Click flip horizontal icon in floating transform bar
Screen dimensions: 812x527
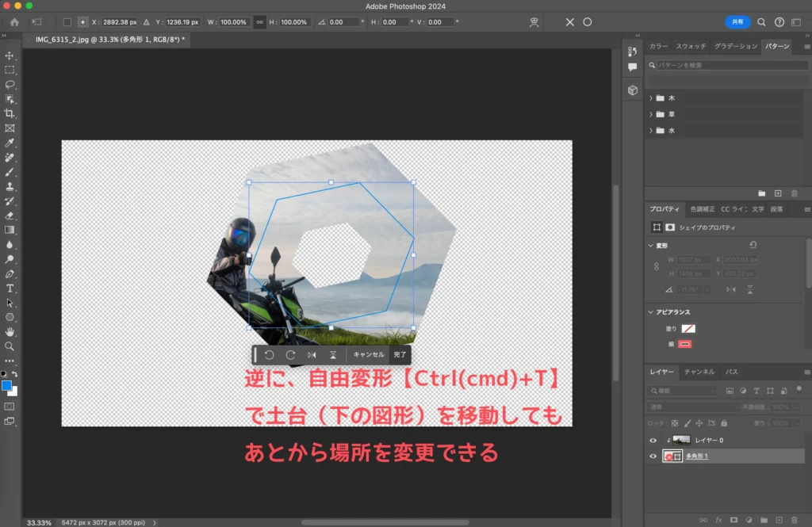tap(312, 355)
